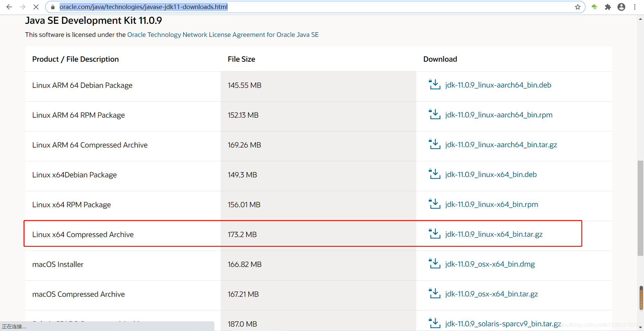The width and height of the screenshot is (644, 331).
Task: Click the browser profile avatar icon
Action: 621,7
